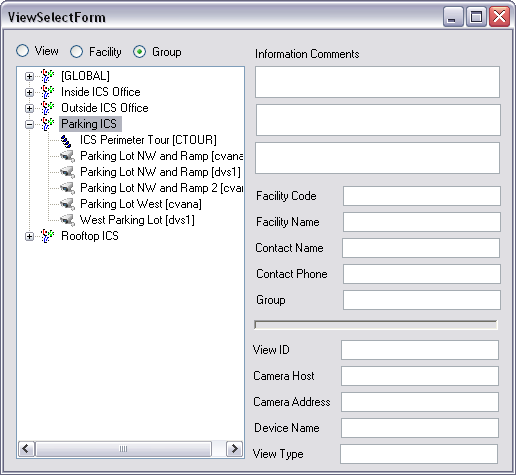Collapse the Parking ICS tree node
Viewport: 516px width, 475px height.
[29, 124]
